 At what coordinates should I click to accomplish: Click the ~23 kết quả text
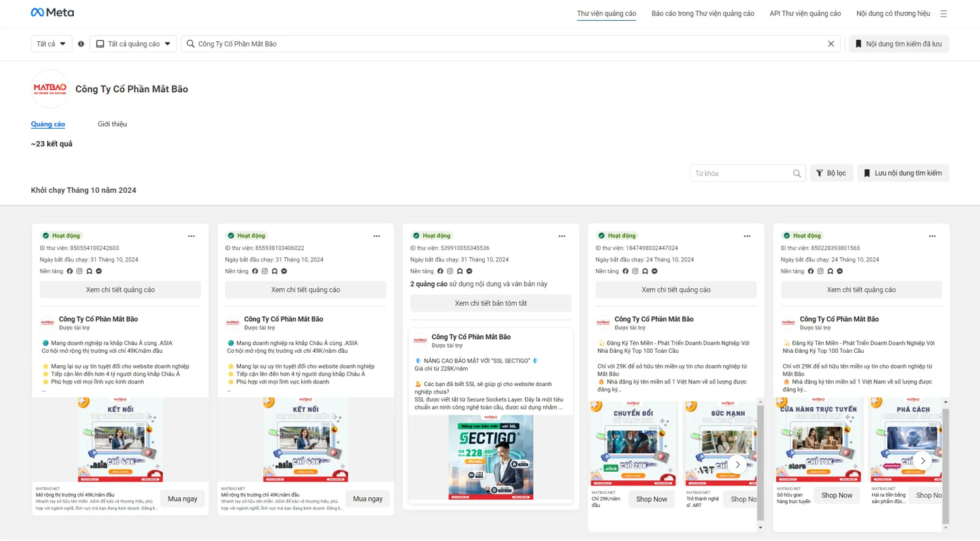[x=52, y=144]
